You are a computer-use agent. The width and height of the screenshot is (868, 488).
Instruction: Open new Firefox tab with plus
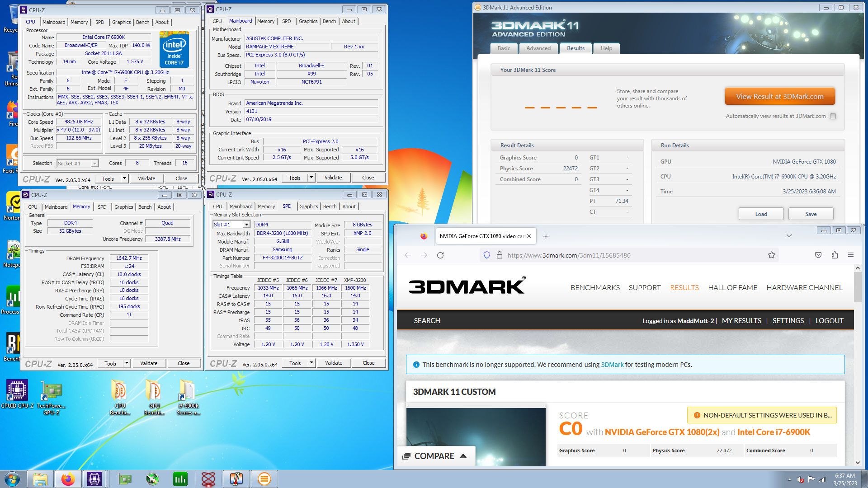[x=546, y=236]
